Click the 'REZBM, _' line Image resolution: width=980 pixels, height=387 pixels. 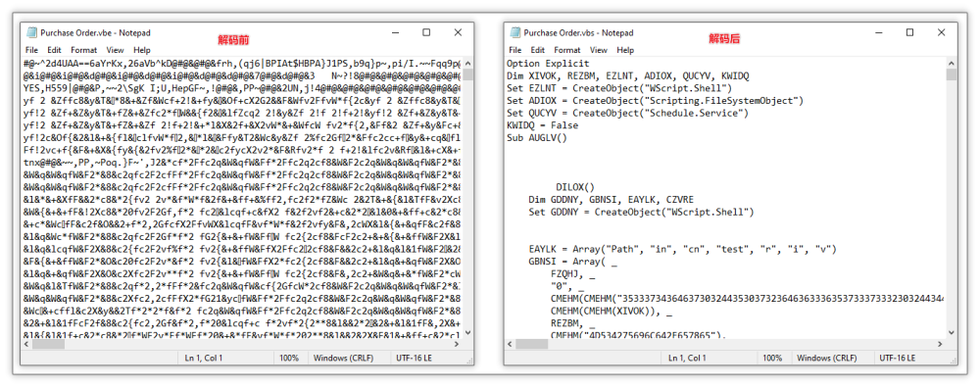[x=573, y=323]
